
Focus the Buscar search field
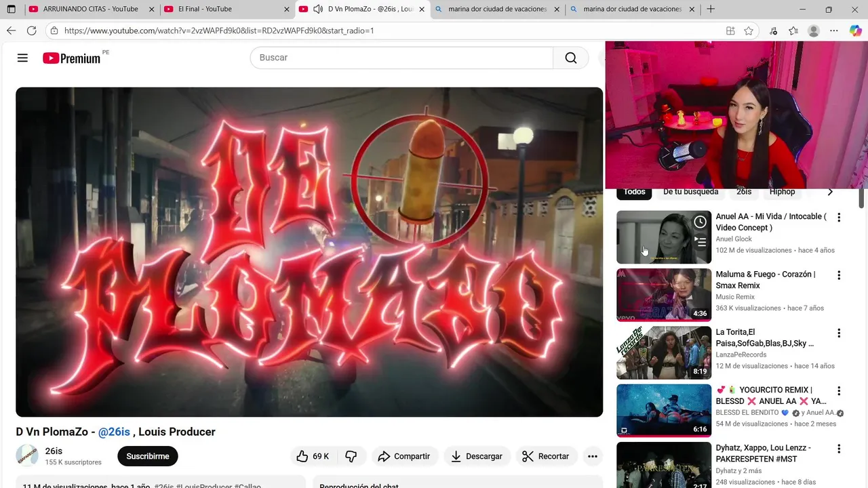tap(402, 58)
